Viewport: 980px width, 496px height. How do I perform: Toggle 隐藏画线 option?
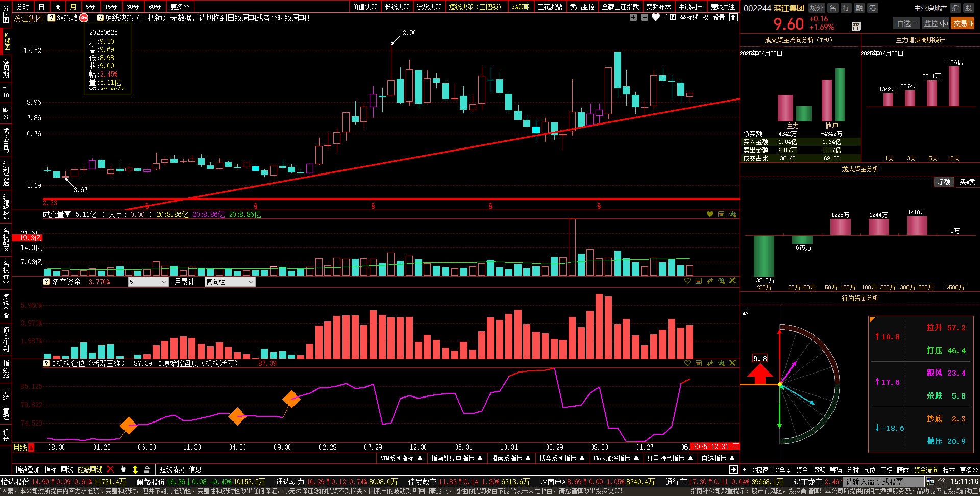pos(90,469)
